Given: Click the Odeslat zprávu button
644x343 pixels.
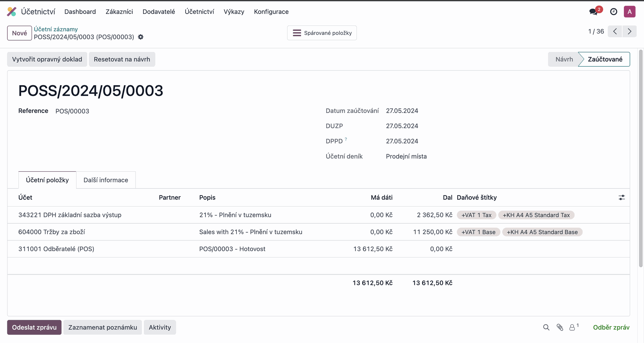Looking at the screenshot, I should point(34,327).
